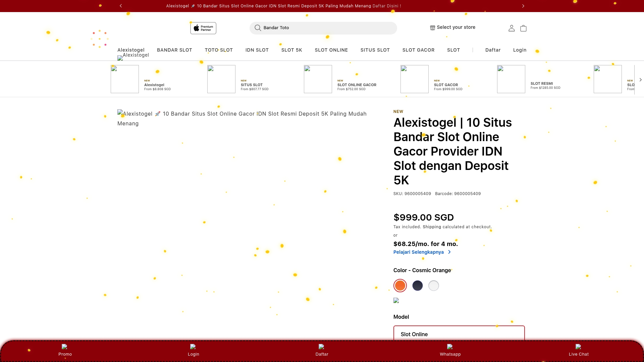Click the Apple Premium Partner logo
The height and width of the screenshot is (362, 644).
click(x=203, y=28)
